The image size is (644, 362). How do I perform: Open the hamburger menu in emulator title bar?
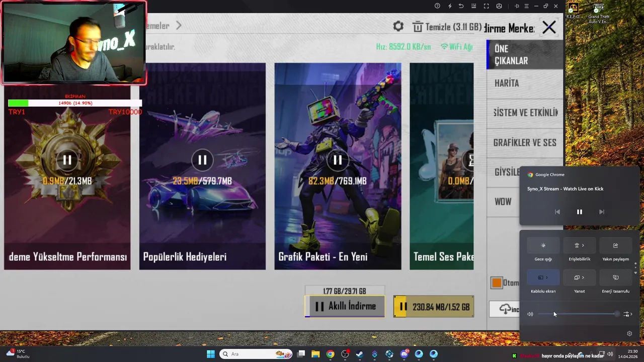[526, 6]
